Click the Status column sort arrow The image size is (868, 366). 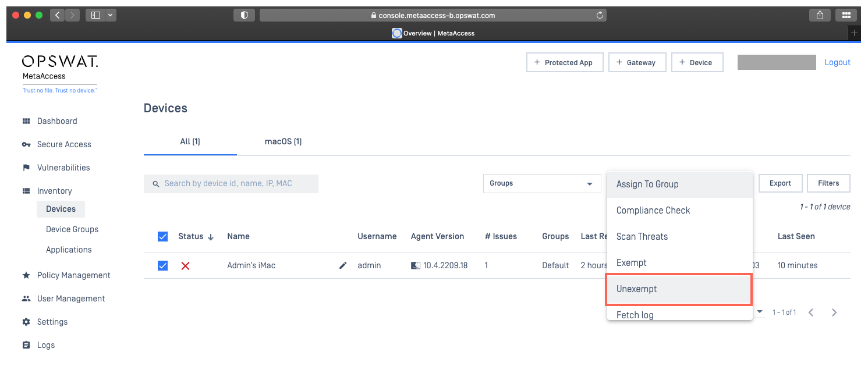click(x=211, y=237)
